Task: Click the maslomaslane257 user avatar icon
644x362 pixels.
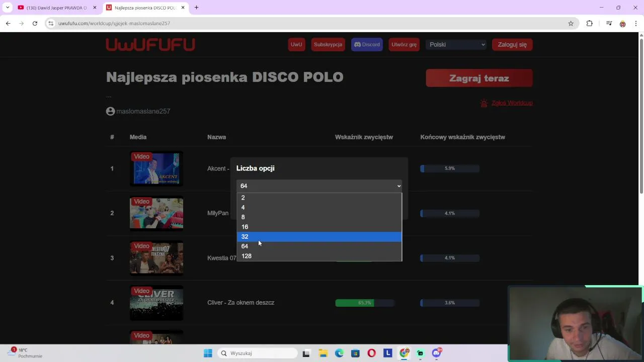Action: (x=111, y=111)
